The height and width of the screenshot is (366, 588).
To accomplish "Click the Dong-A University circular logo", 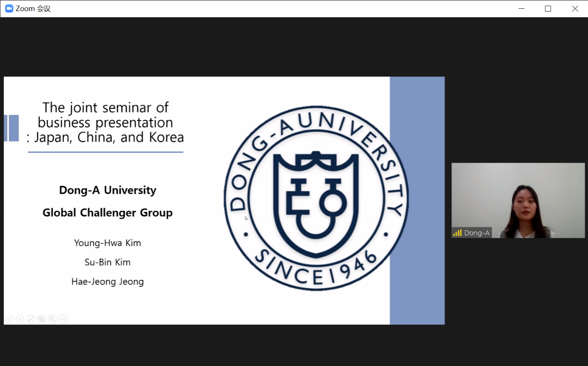I will (316, 198).
